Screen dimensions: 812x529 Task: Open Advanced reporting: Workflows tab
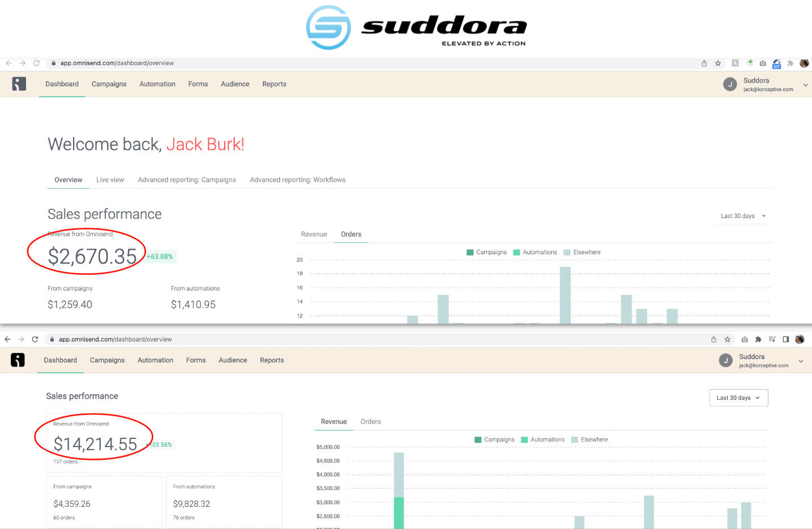(x=297, y=180)
